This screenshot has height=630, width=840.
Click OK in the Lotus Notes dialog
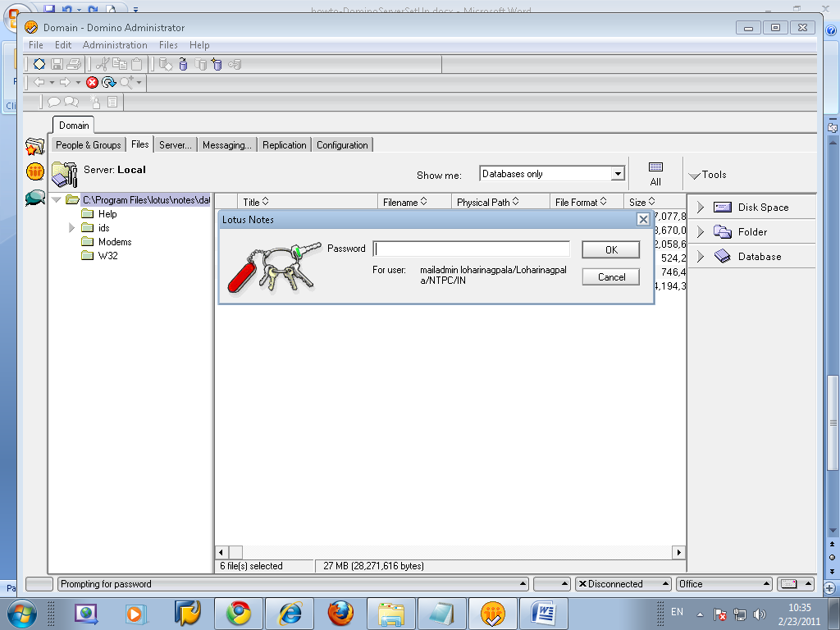pyautogui.click(x=610, y=249)
